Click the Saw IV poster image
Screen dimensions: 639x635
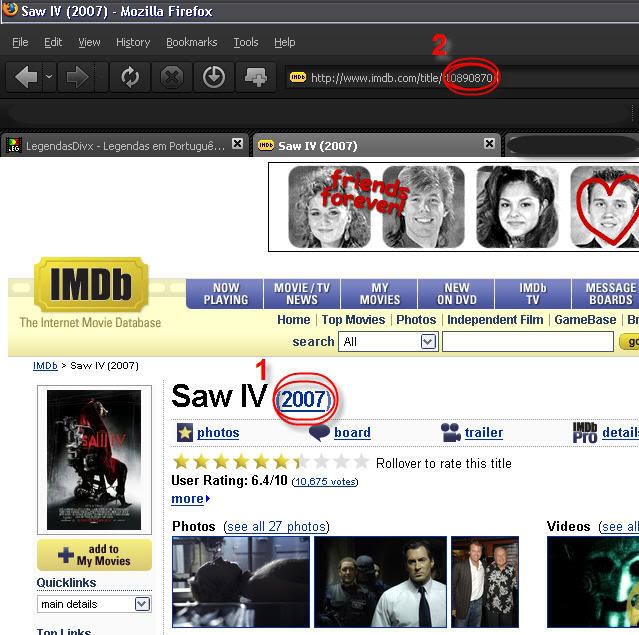tap(94, 460)
